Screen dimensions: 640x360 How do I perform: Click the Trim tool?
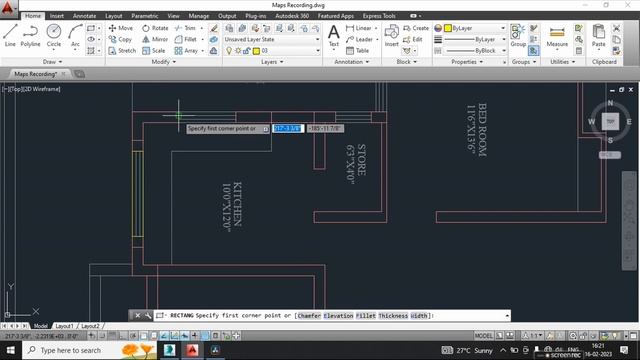(186, 28)
